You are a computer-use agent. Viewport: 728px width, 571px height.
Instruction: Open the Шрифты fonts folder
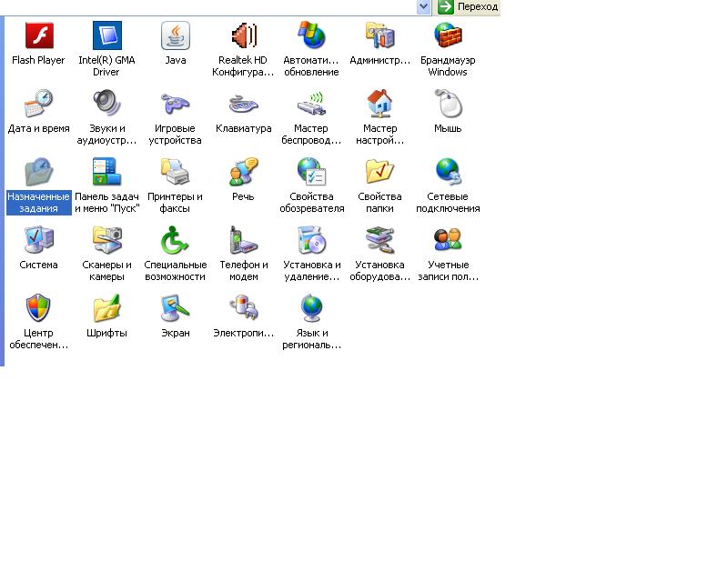[x=106, y=309]
